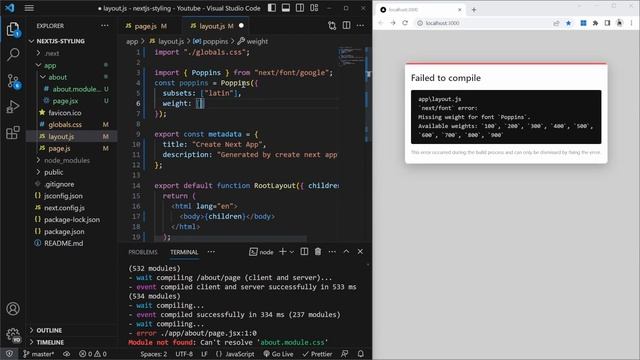Open errors and warnings status item
Viewport: 640px width, 360px height.
[93, 354]
